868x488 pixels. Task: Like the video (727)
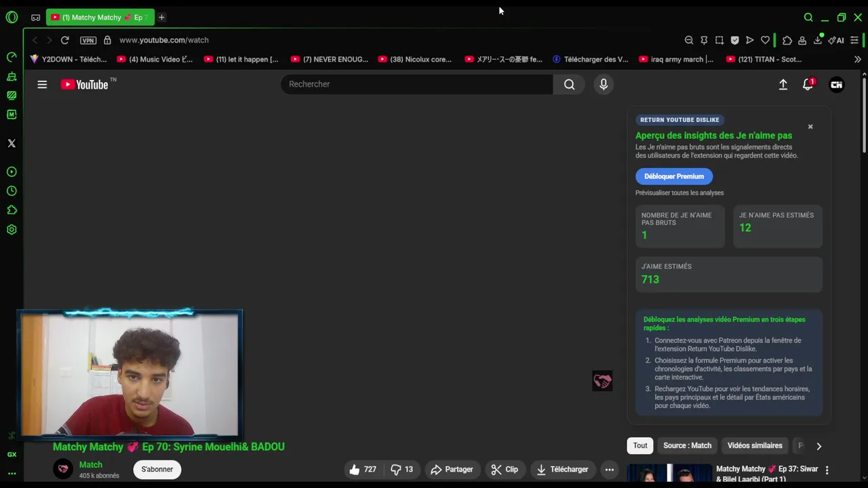363,469
